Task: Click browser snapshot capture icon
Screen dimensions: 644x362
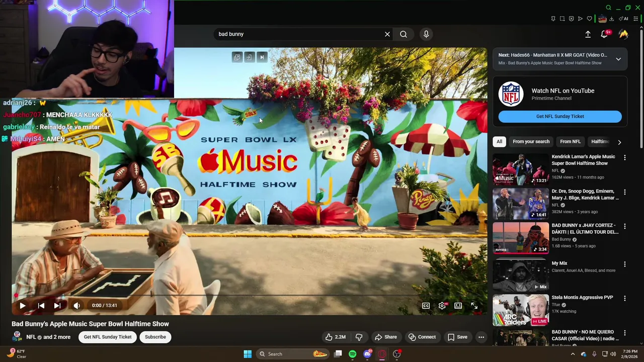Action: (562, 19)
